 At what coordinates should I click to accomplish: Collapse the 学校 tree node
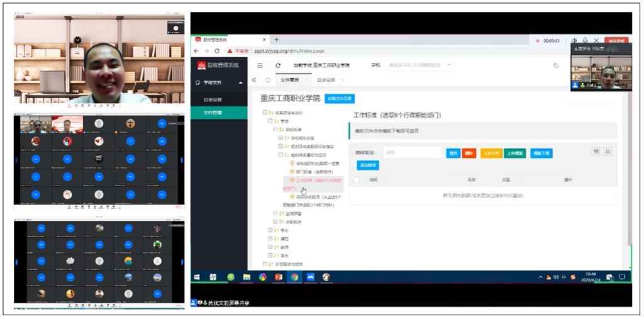click(x=270, y=121)
